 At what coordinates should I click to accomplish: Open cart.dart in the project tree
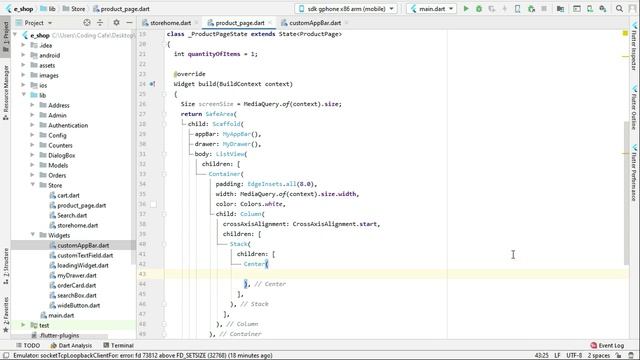point(68,196)
